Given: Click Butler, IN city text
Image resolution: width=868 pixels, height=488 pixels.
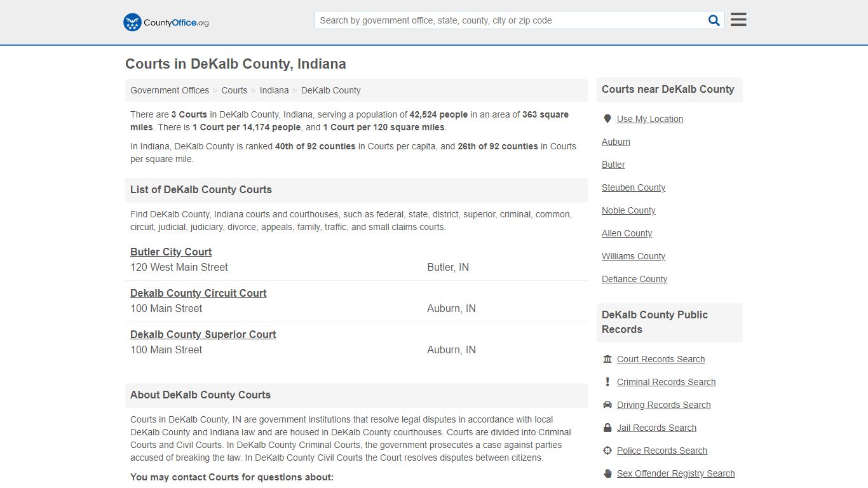Looking at the screenshot, I should 448,268.
